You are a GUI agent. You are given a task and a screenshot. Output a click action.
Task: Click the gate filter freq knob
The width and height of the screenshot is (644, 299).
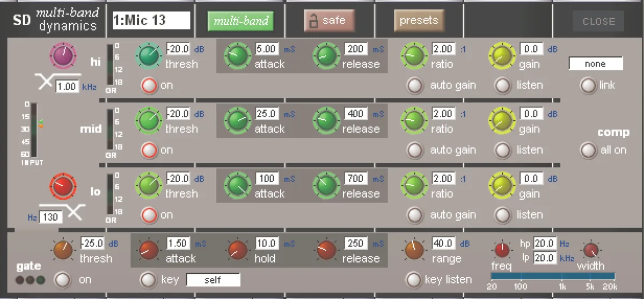(x=502, y=250)
